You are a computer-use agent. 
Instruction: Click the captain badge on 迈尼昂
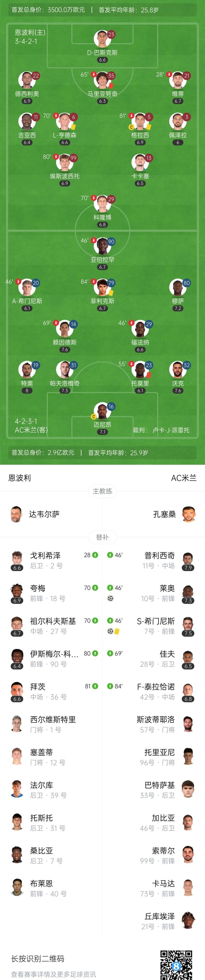tap(93, 417)
